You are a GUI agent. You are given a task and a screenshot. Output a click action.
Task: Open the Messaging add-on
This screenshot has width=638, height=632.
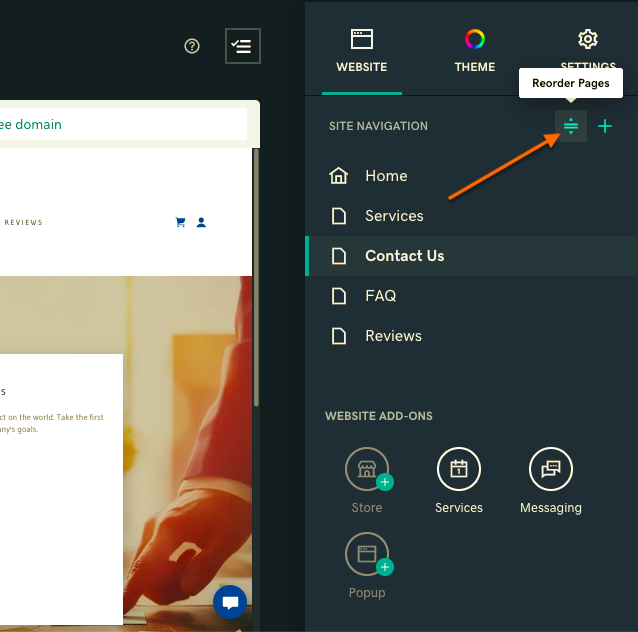point(551,470)
